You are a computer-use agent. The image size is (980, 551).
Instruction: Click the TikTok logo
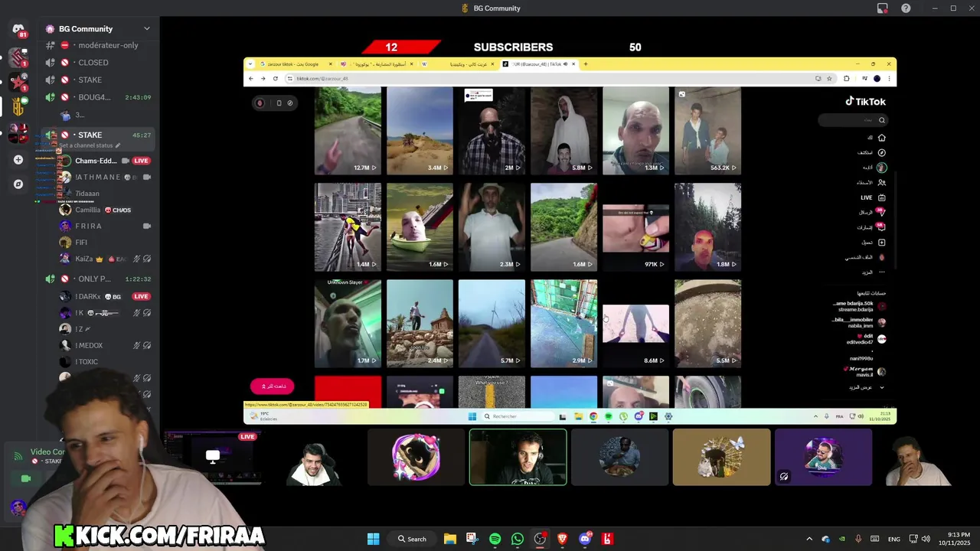(x=865, y=101)
